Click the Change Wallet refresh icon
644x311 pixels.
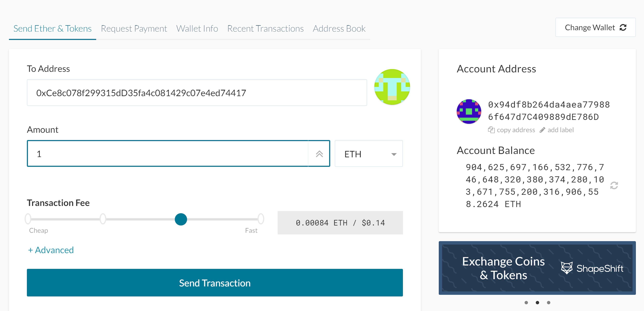pos(623,27)
